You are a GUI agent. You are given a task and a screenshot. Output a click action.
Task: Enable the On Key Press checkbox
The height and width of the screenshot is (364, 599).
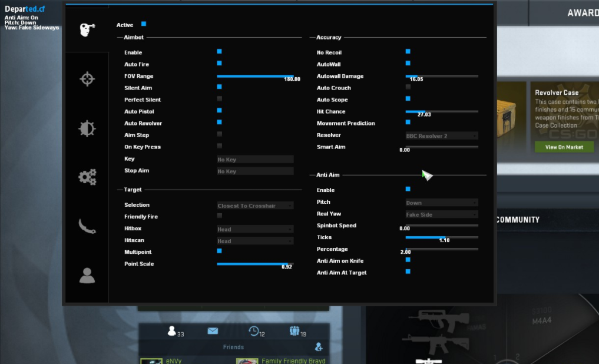tap(219, 146)
